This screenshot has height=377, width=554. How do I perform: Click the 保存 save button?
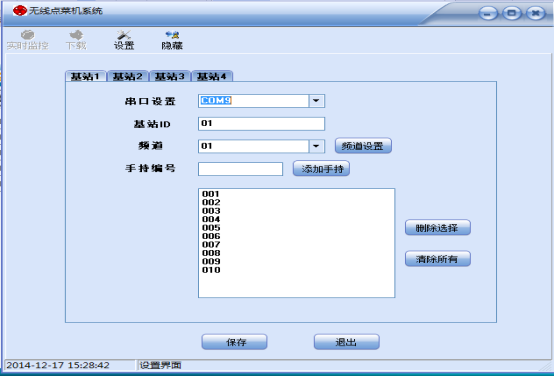point(234,342)
